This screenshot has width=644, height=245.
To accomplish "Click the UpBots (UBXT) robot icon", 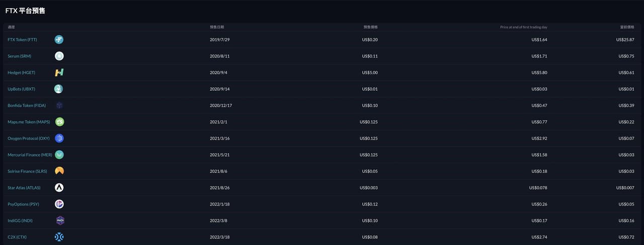I will tap(59, 89).
